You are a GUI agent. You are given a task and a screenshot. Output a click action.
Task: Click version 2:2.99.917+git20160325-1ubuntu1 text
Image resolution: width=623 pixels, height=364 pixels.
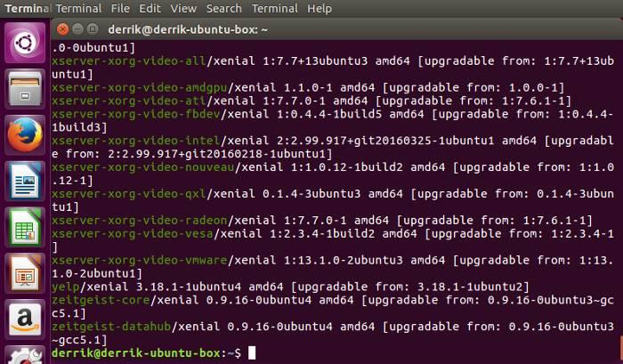tap(385, 141)
